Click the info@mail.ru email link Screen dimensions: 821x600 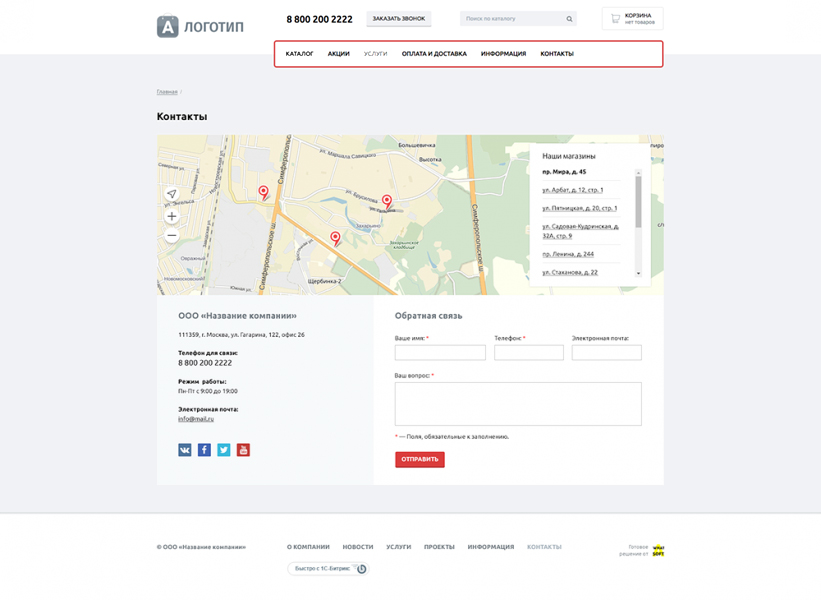196,419
